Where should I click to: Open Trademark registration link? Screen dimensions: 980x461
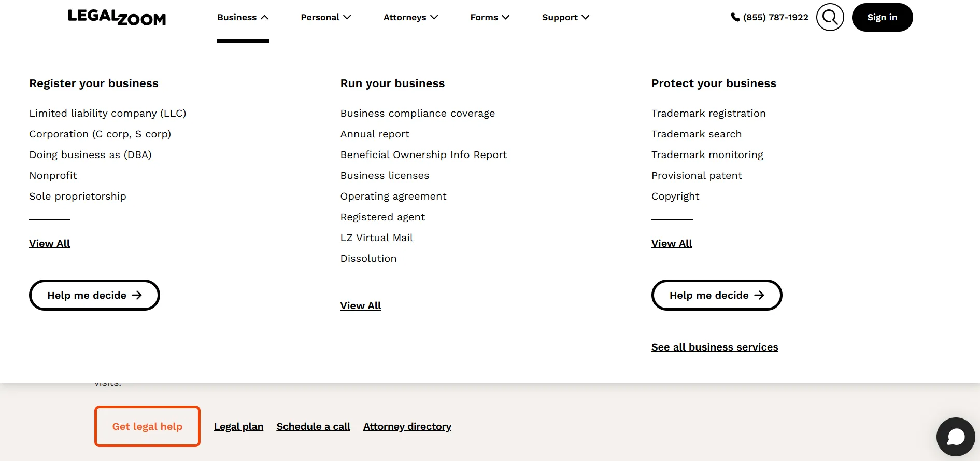[708, 114]
